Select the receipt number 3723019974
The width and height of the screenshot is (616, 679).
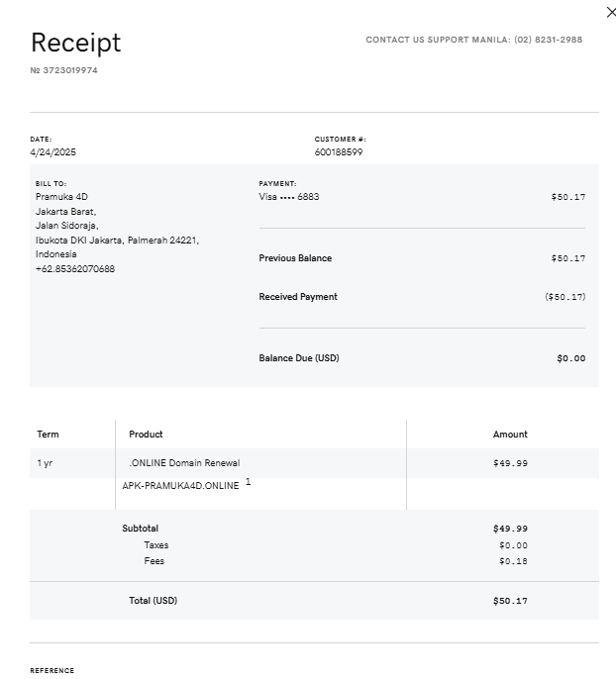68,70
